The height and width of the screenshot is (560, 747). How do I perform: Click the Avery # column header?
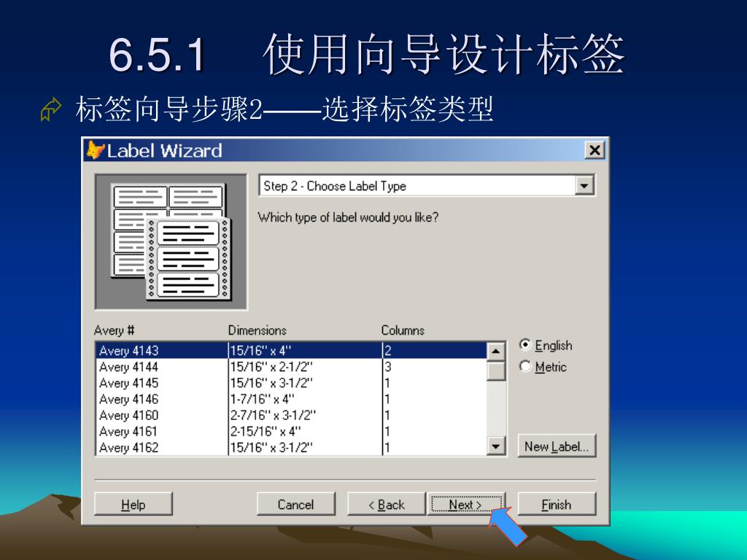115,330
